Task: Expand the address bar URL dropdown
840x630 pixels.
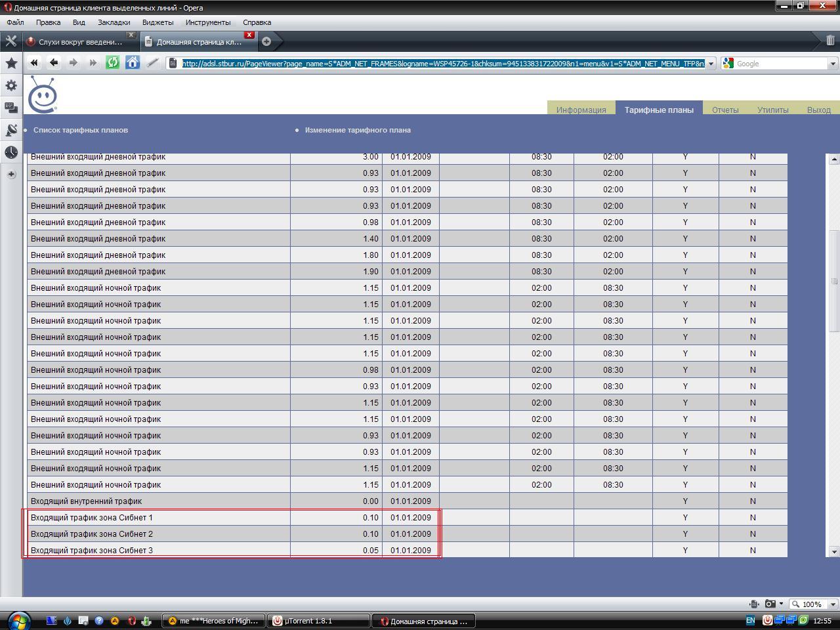Action: pyautogui.click(x=711, y=64)
